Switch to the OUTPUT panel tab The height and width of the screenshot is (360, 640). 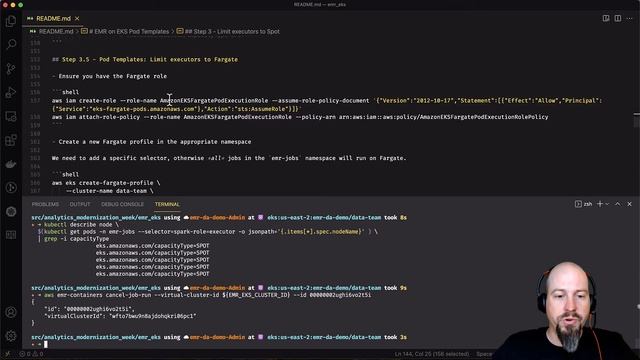[x=80, y=204]
